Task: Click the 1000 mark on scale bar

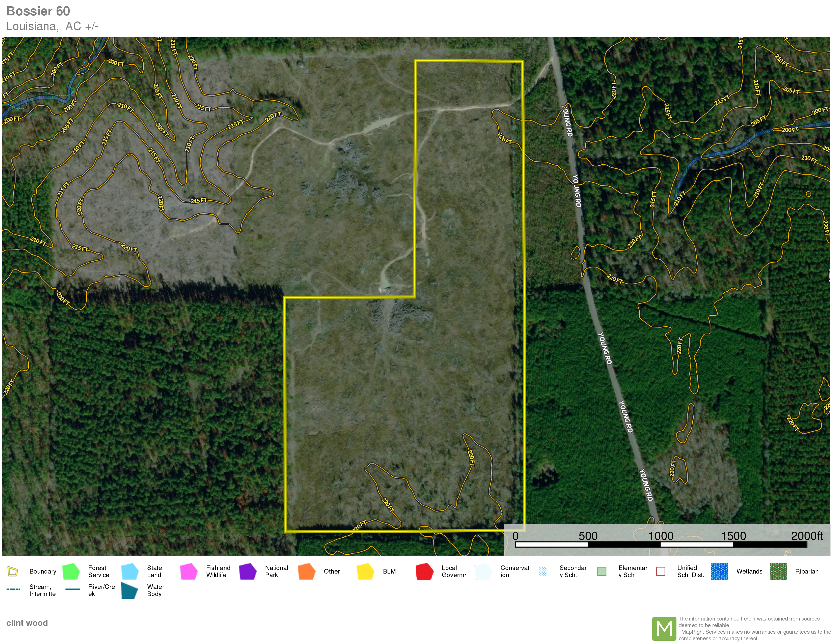Action: tap(661, 536)
